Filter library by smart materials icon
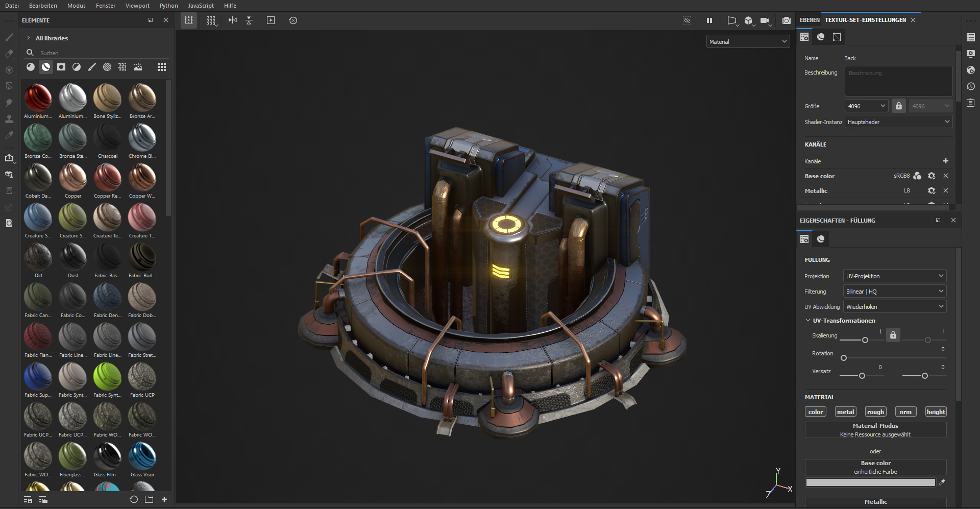The height and width of the screenshot is (509, 980). tap(46, 67)
